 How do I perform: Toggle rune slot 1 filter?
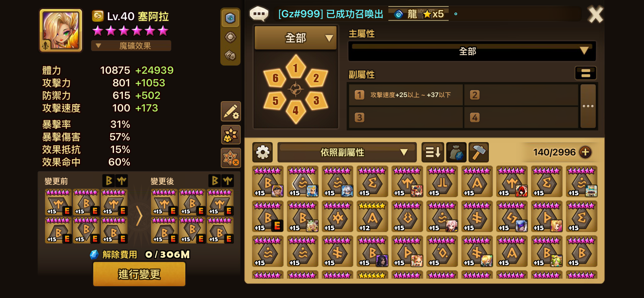(296, 67)
